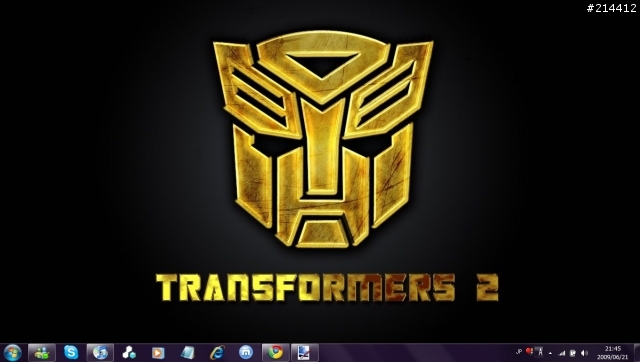Image resolution: width=640 pixels, height=362 pixels.
Task: Toggle the IME input mode A
Action: click(x=540, y=351)
